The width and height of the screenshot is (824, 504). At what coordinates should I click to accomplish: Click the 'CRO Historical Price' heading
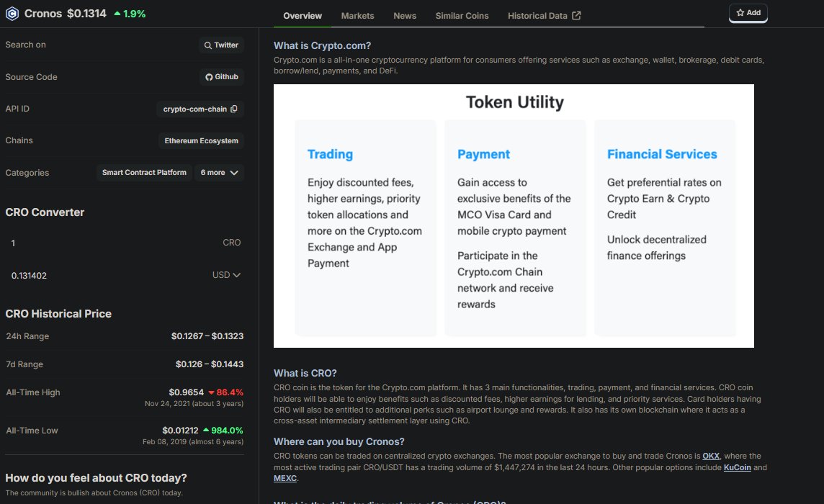point(58,314)
